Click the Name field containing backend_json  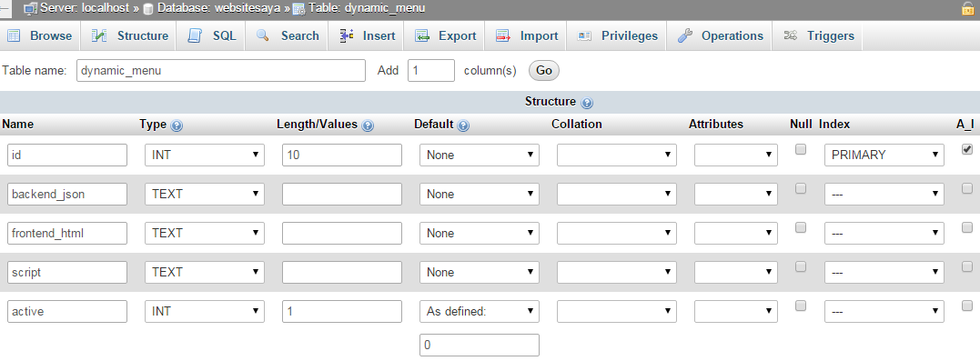click(x=67, y=195)
